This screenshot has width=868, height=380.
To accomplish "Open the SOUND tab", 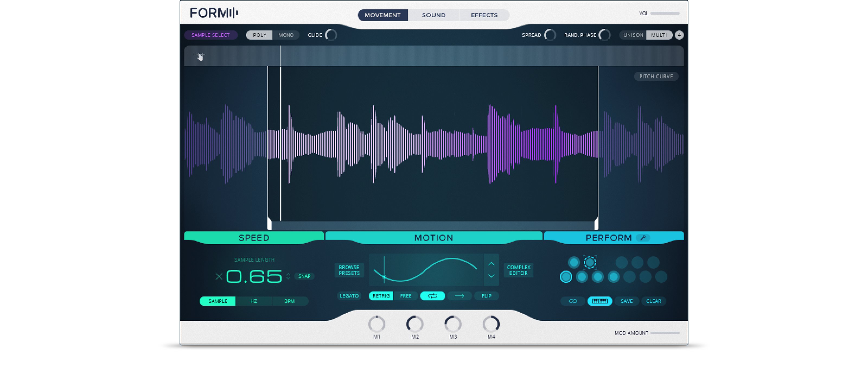I will [x=433, y=15].
